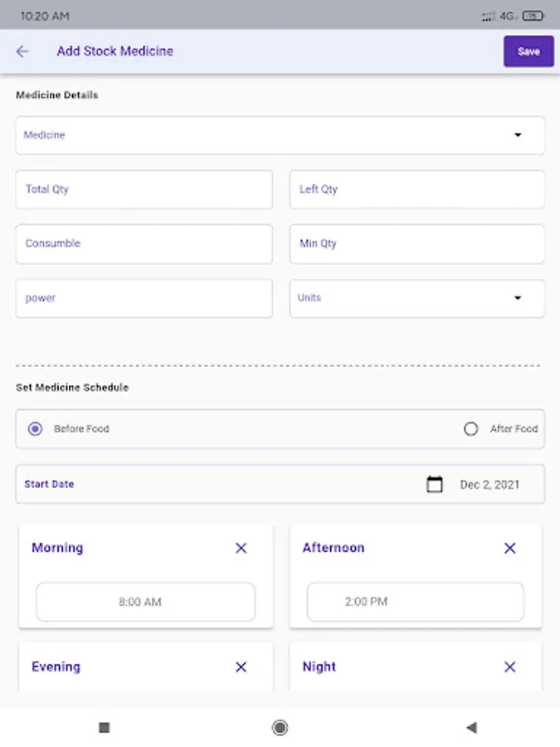This screenshot has width=560, height=747.
Task: Remove the Afternoon schedule with X
Action: click(x=510, y=548)
